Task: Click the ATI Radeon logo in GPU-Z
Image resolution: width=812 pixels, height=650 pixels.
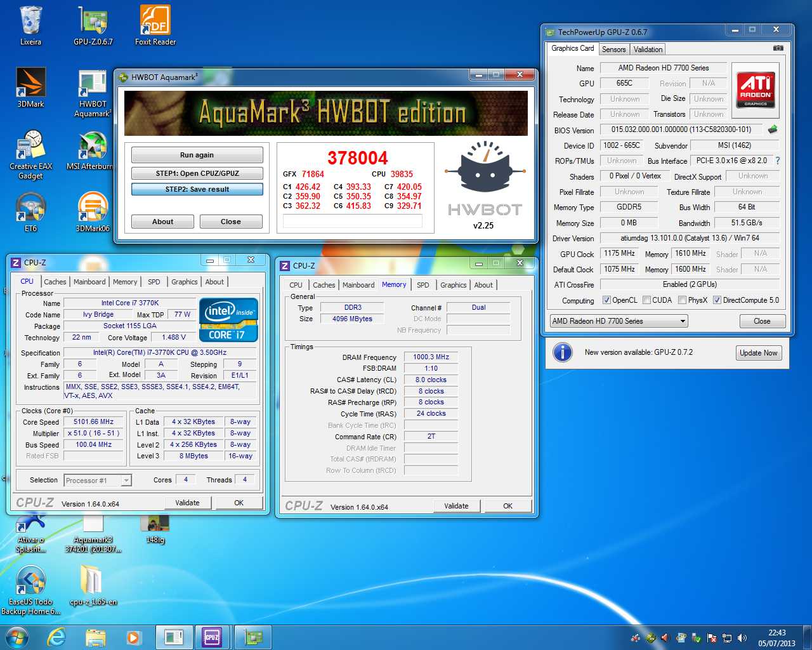Action: pyautogui.click(x=756, y=90)
